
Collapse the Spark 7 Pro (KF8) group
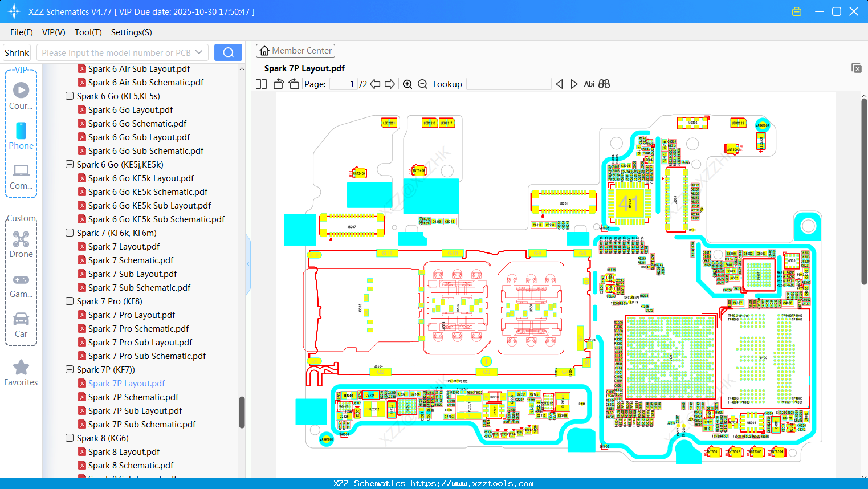[x=69, y=301]
